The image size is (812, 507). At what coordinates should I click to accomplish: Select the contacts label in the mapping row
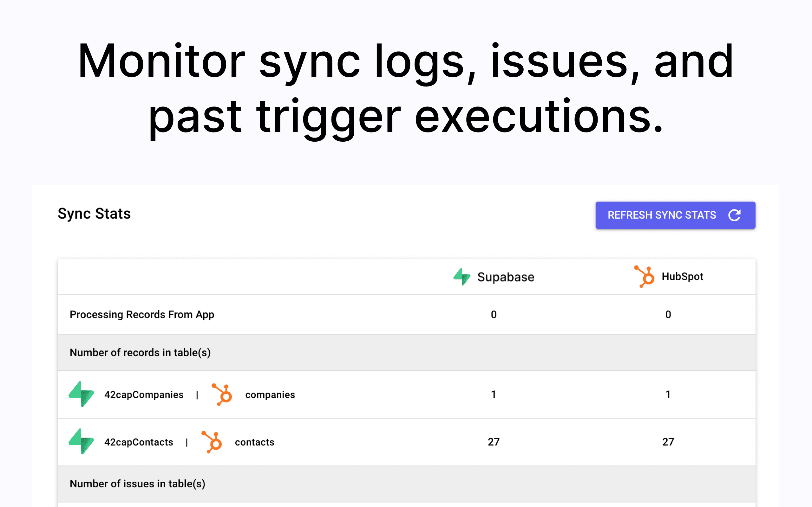(254, 442)
